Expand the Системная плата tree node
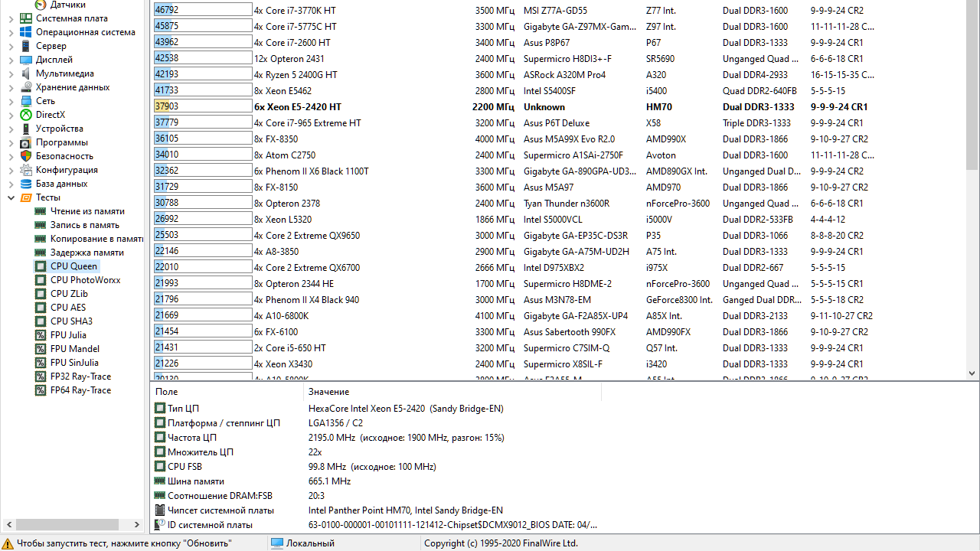This screenshot has height=551, width=980. [11, 18]
